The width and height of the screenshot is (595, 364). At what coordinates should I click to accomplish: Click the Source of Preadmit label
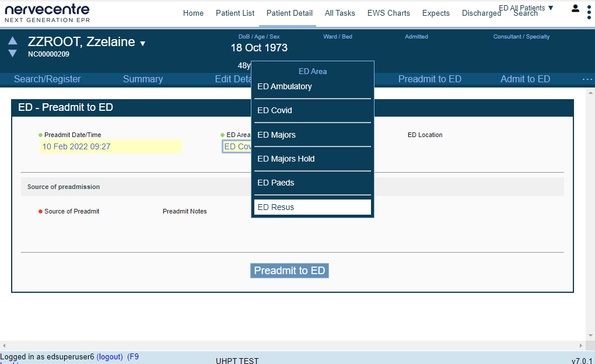coord(72,211)
